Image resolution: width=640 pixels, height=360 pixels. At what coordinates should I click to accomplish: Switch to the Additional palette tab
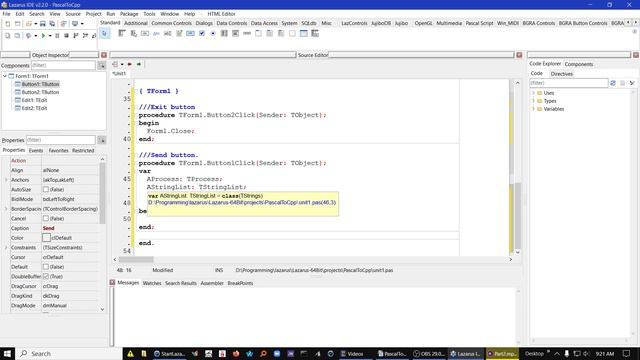[x=136, y=23]
